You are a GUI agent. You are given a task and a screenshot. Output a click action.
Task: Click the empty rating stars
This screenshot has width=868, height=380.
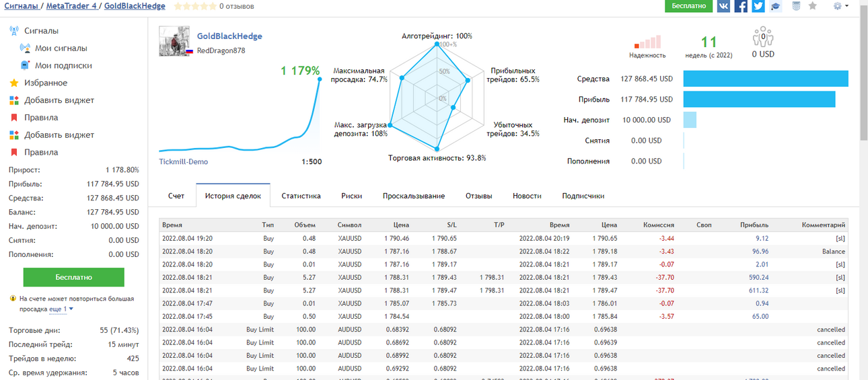(x=194, y=6)
